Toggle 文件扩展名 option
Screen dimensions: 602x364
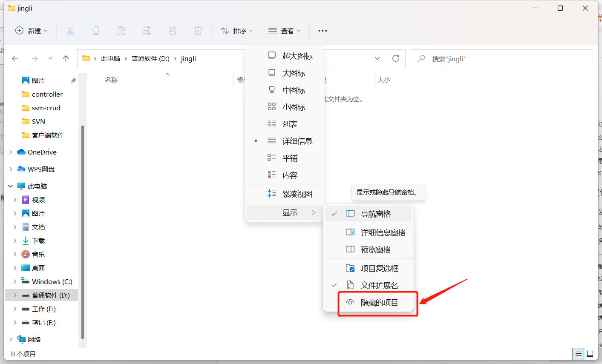(x=369, y=285)
